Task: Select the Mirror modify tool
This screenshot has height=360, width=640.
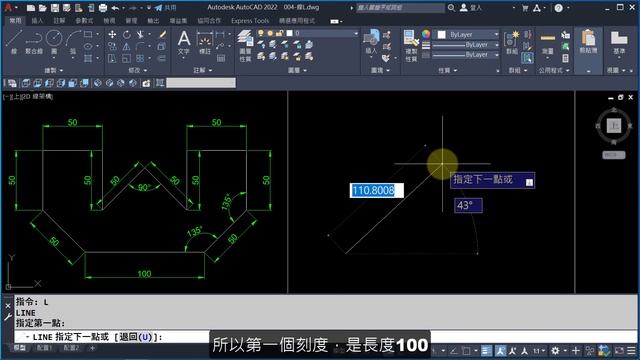Action: [x=127, y=47]
